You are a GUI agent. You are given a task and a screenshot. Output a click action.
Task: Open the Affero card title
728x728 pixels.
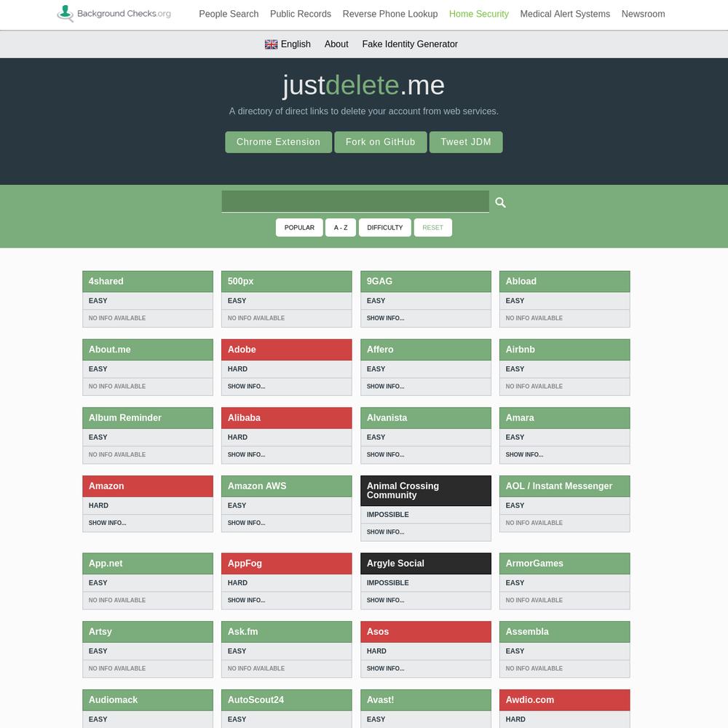tap(425, 349)
